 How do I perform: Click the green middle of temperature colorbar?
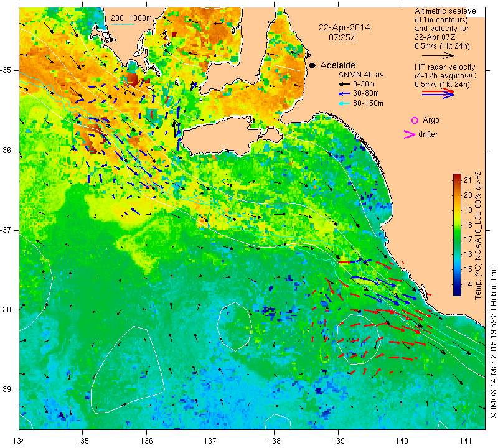[x=457, y=235]
